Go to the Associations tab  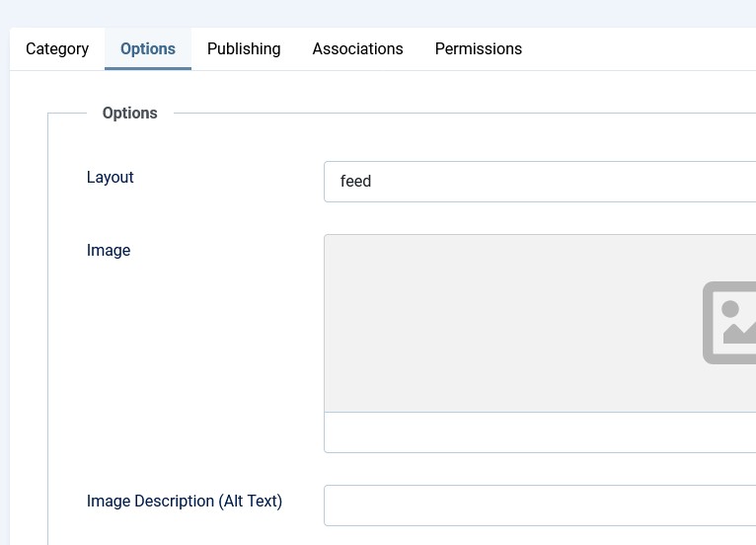(357, 48)
